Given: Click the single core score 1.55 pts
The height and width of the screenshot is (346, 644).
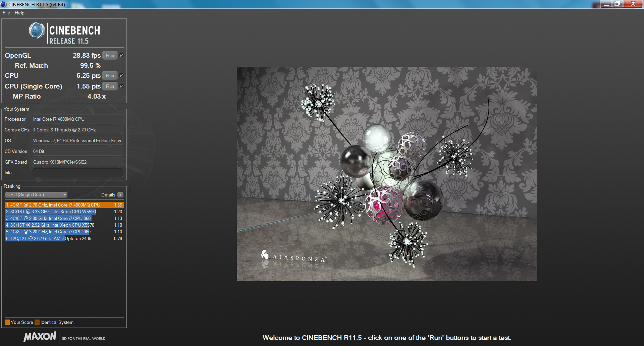Looking at the screenshot, I should 89,86.
